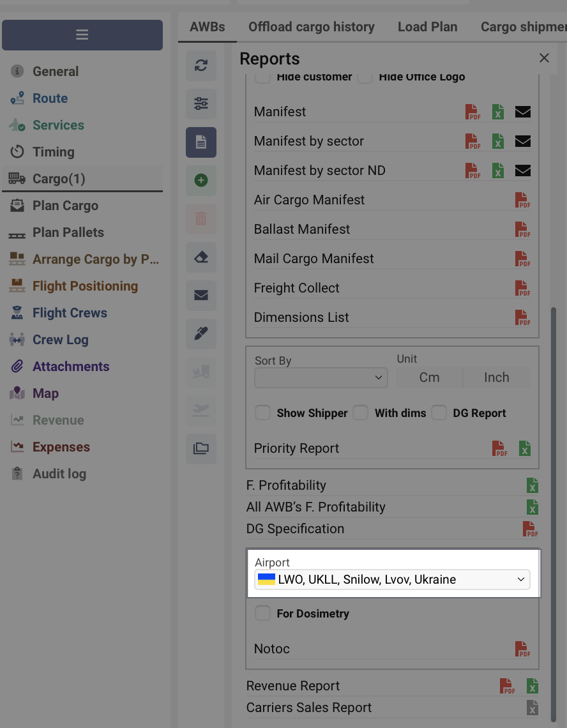567x728 pixels.
Task: Export Manifest as PDF
Action: (472, 112)
